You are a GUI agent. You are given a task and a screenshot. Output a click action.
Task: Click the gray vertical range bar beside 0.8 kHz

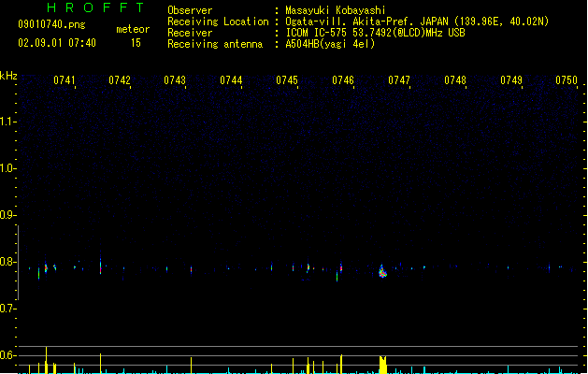pyautogui.click(x=18, y=263)
